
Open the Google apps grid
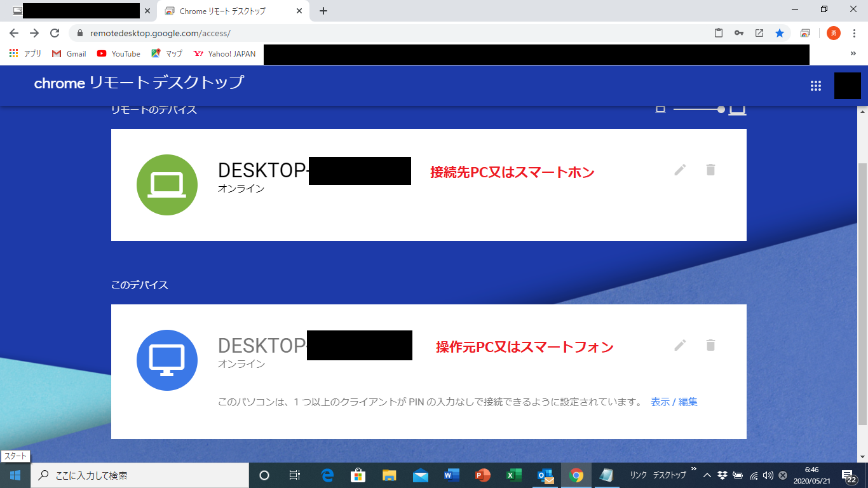pos(816,86)
